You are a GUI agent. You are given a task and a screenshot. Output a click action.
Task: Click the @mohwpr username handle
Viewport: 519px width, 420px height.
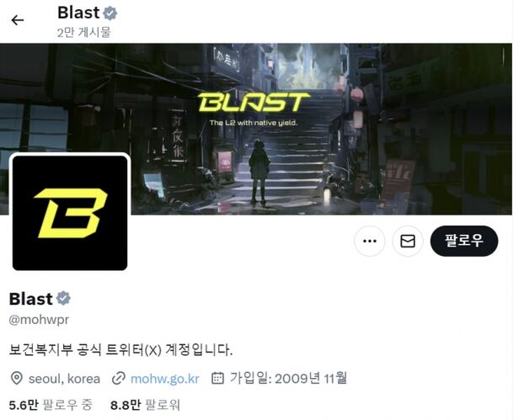[x=39, y=320]
